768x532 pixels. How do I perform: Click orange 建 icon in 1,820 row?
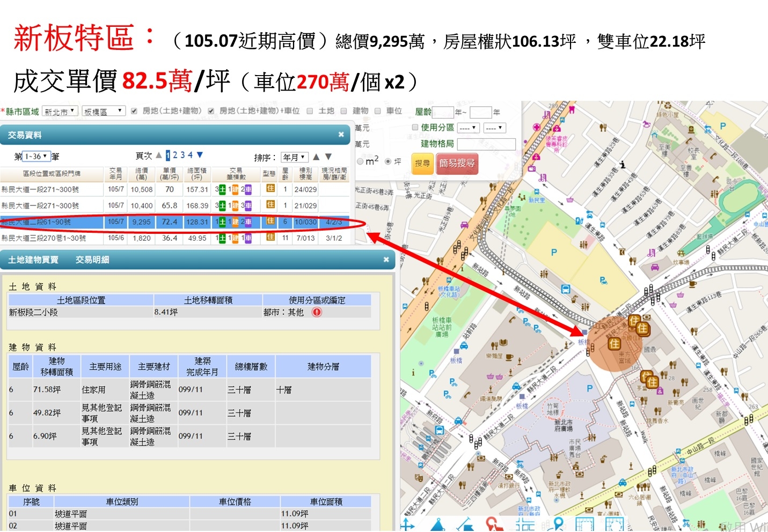point(235,238)
